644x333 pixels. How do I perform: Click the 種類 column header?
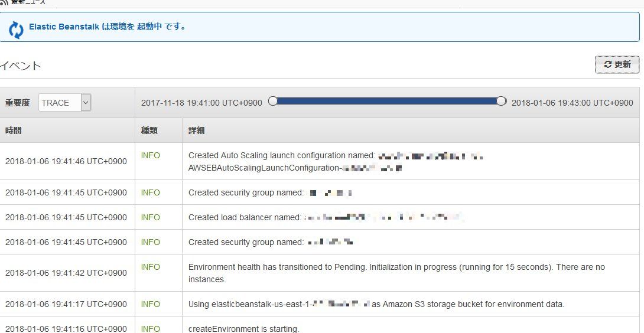[149, 130]
